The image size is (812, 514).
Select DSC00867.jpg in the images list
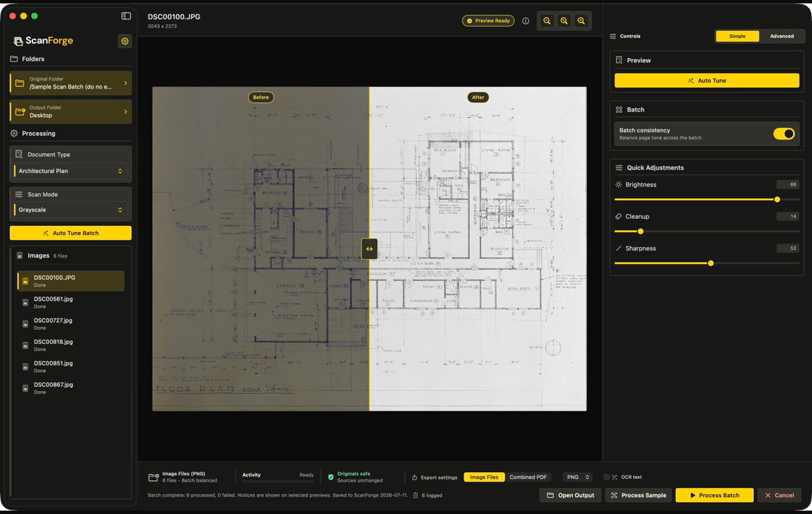pos(70,388)
